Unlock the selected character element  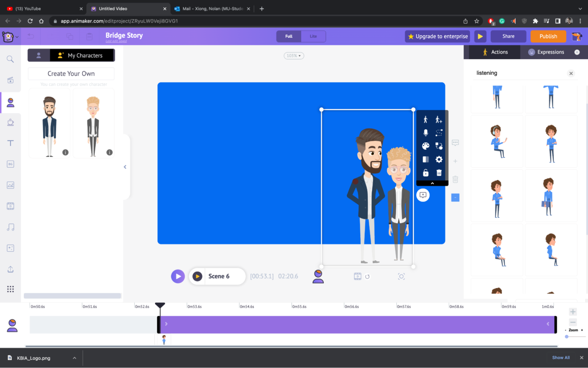426,173
